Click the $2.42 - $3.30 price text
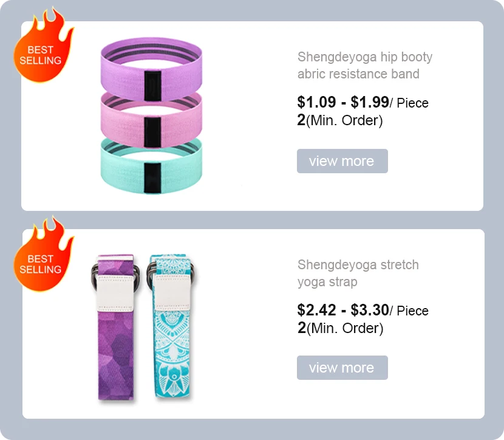This screenshot has width=504, height=440. point(342,310)
